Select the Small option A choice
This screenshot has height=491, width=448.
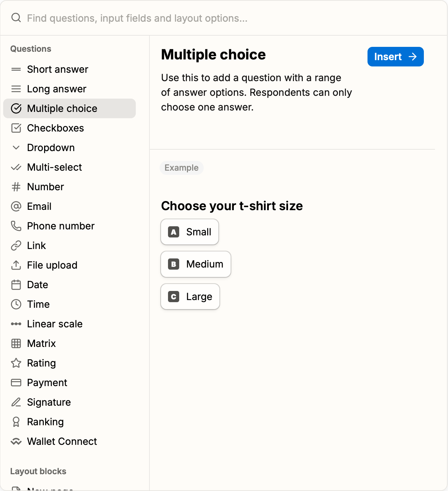point(190,232)
